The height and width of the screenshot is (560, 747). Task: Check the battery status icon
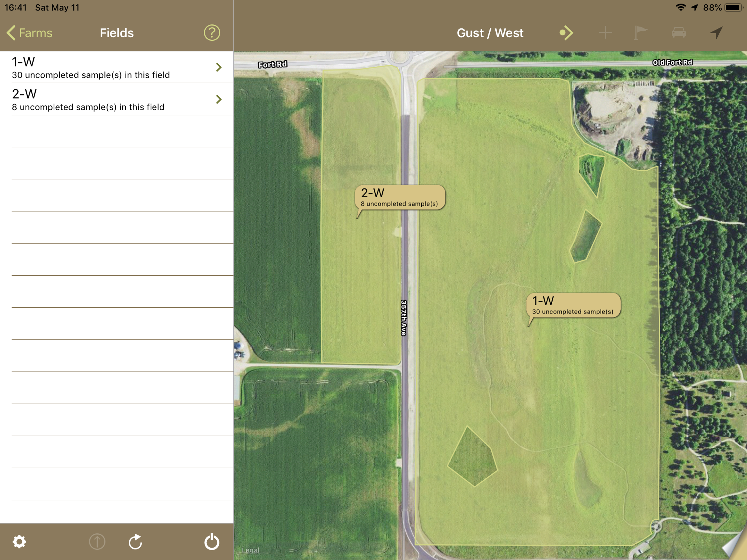[x=734, y=7]
